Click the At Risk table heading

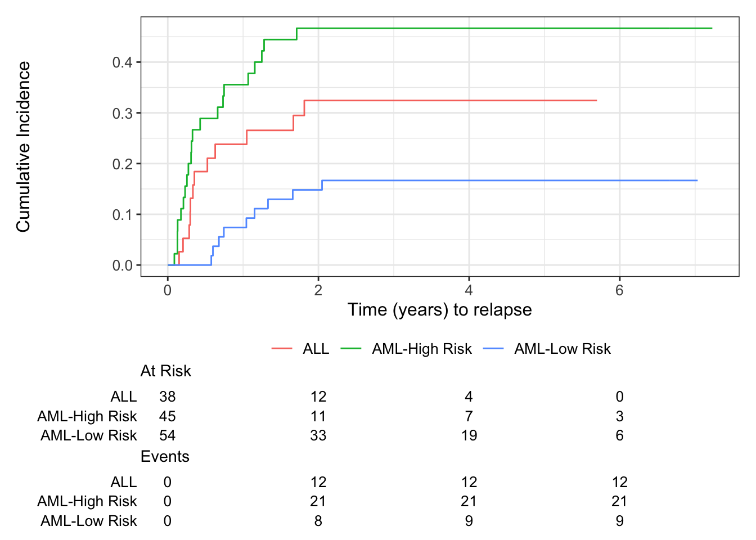pyautogui.click(x=166, y=371)
